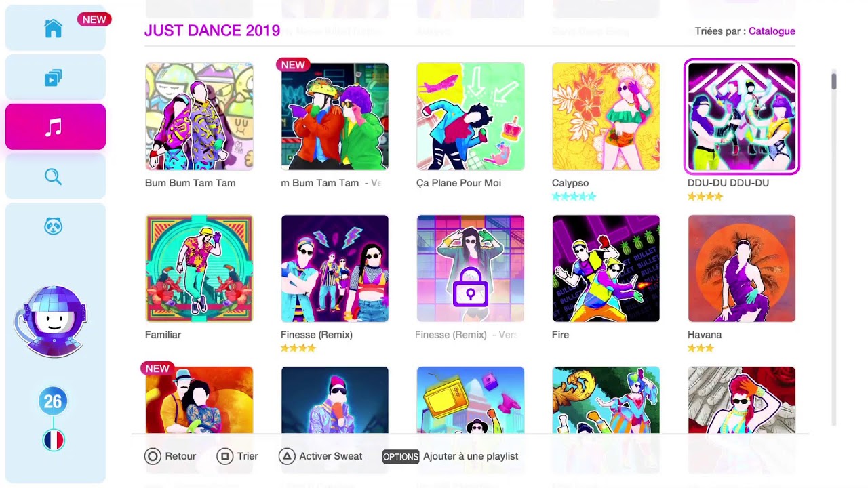
Task: Select the bottom-row cover with red-haired dancer
Action: pyautogui.click(x=742, y=400)
